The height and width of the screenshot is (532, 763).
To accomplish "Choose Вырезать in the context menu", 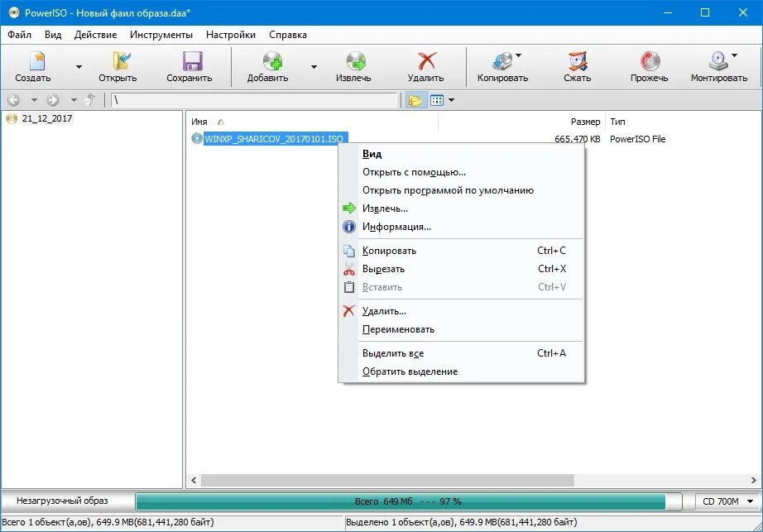I will point(461,269).
